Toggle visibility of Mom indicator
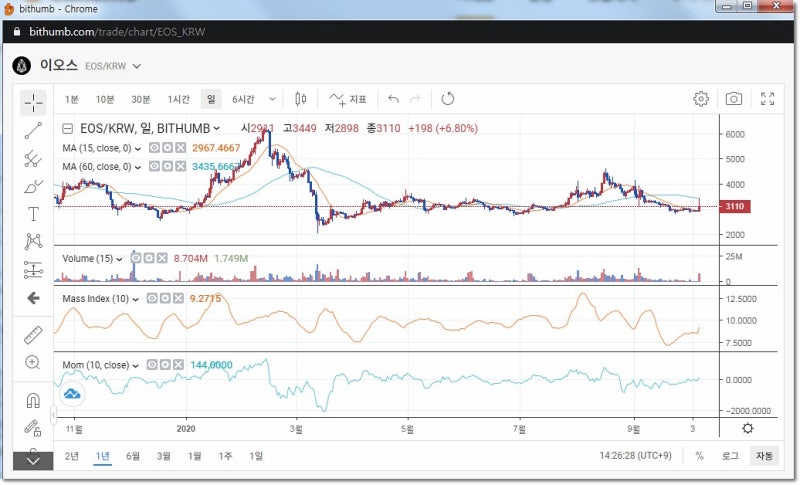Screen dimensions: 800x485 [152, 365]
